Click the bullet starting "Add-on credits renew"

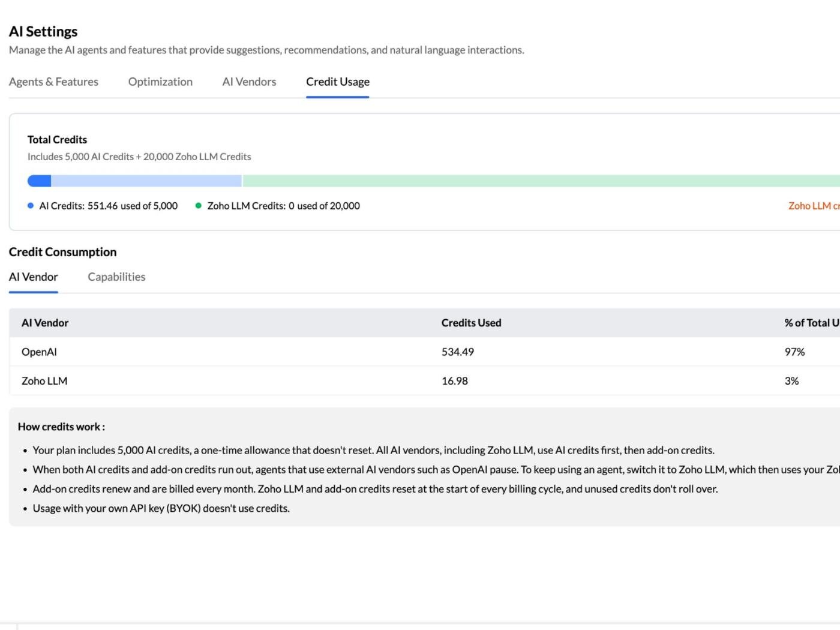(375, 489)
